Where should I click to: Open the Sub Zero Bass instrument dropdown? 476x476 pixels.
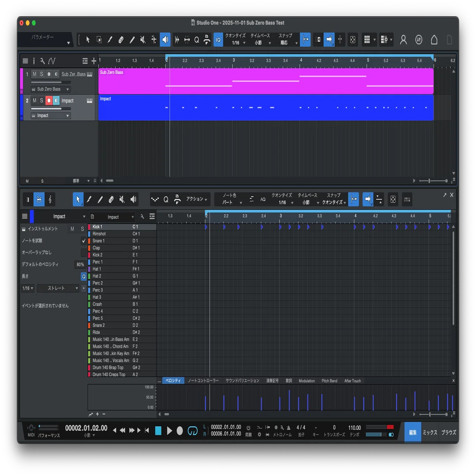coord(51,89)
